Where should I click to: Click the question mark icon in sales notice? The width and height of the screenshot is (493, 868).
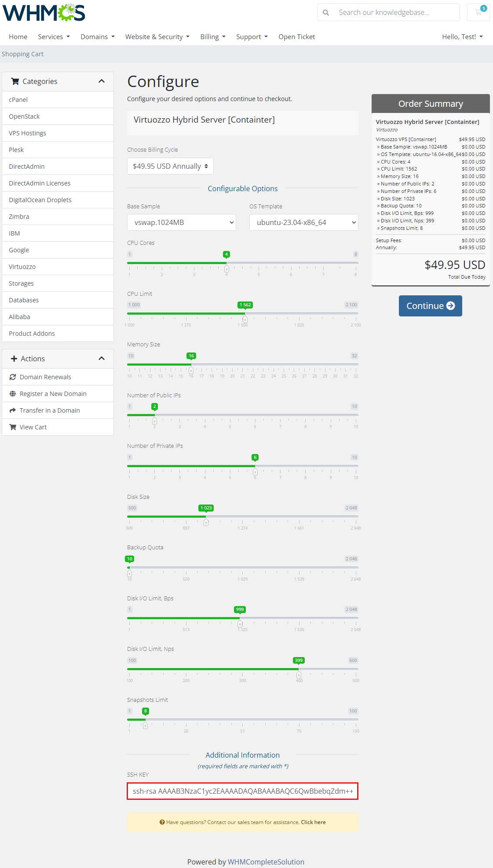(162, 822)
